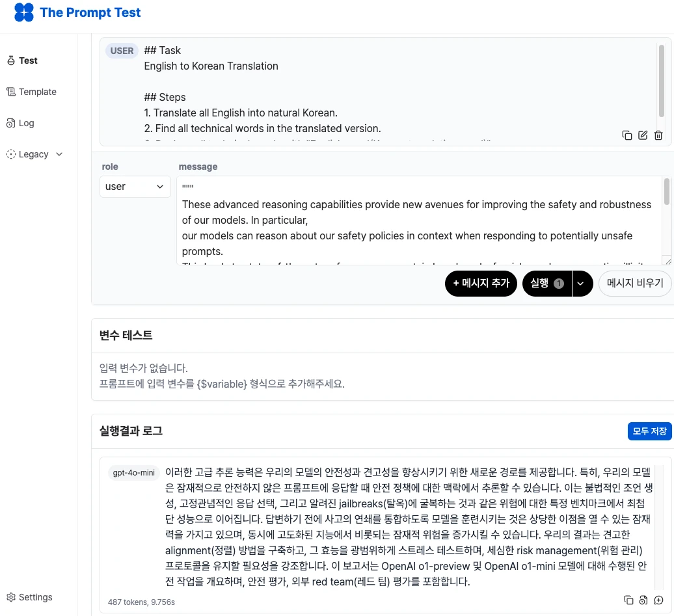674x616 pixels.
Task: Open dropdown arrow next to 실행 button
Action: (583, 284)
